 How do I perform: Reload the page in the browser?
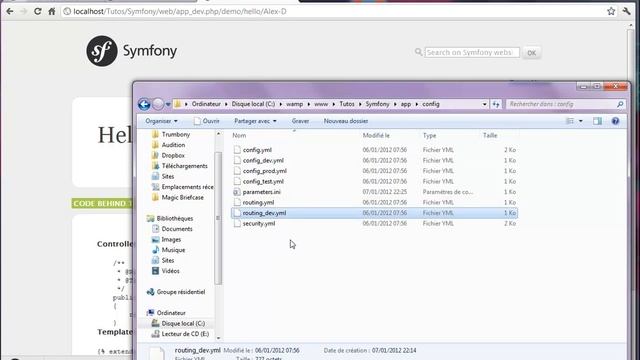pyautogui.click(x=38, y=11)
